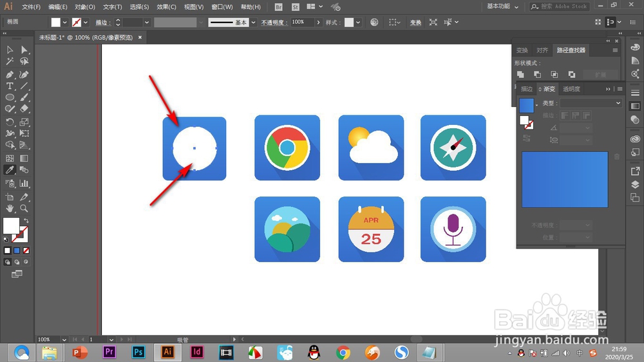The height and width of the screenshot is (362, 644).
Task: Open Premiere Pro from the taskbar
Action: click(x=109, y=352)
